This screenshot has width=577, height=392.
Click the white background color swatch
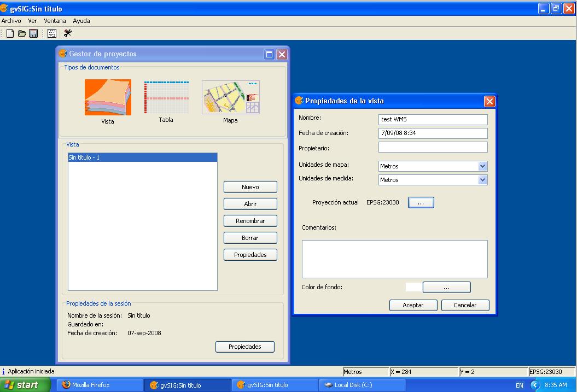(413, 287)
